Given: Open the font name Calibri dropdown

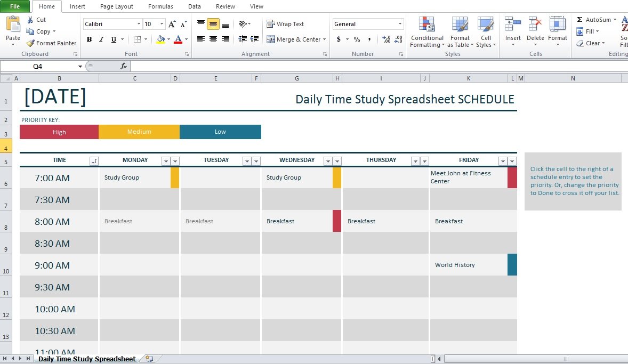Looking at the screenshot, I should [139, 24].
